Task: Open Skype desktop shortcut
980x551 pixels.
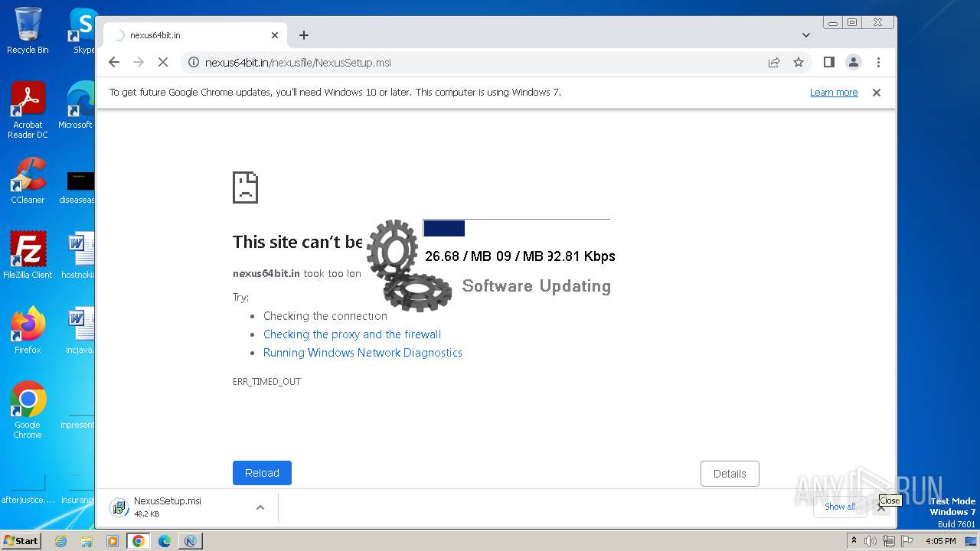Action: [x=83, y=31]
